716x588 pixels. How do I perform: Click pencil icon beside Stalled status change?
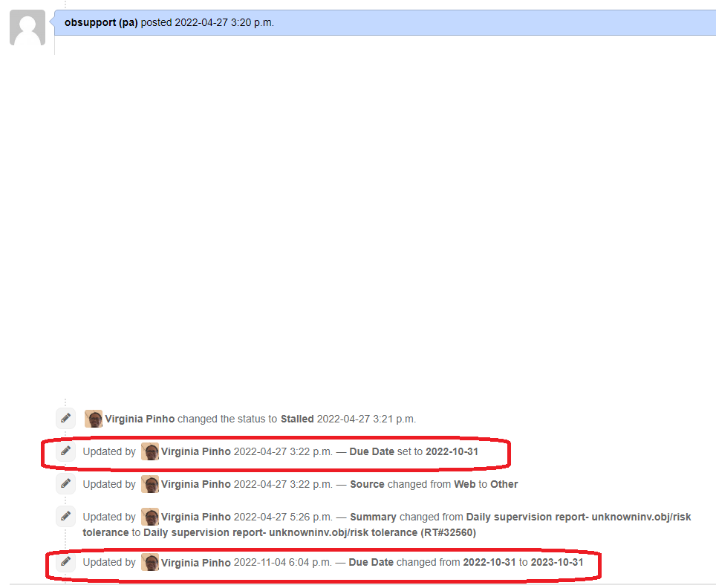click(x=66, y=419)
